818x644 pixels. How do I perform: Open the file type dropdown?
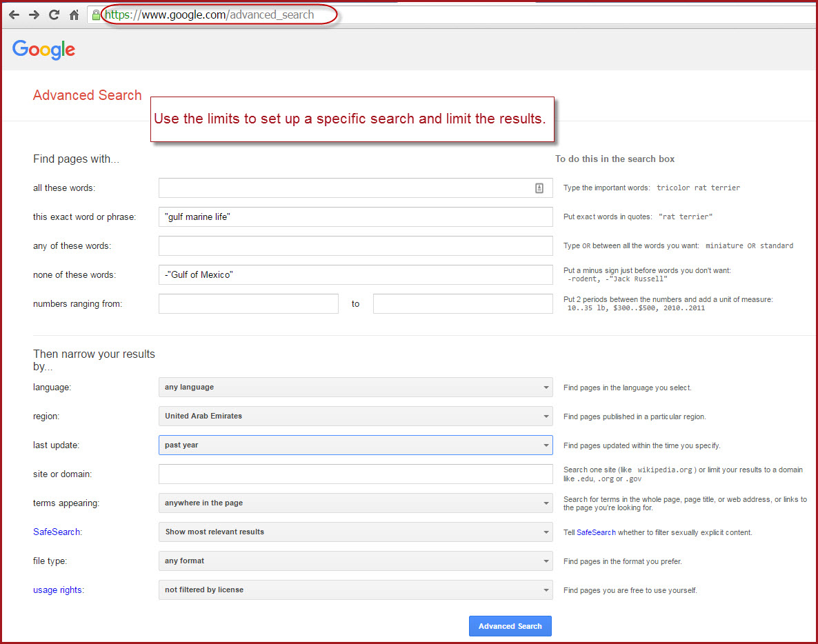(x=355, y=561)
